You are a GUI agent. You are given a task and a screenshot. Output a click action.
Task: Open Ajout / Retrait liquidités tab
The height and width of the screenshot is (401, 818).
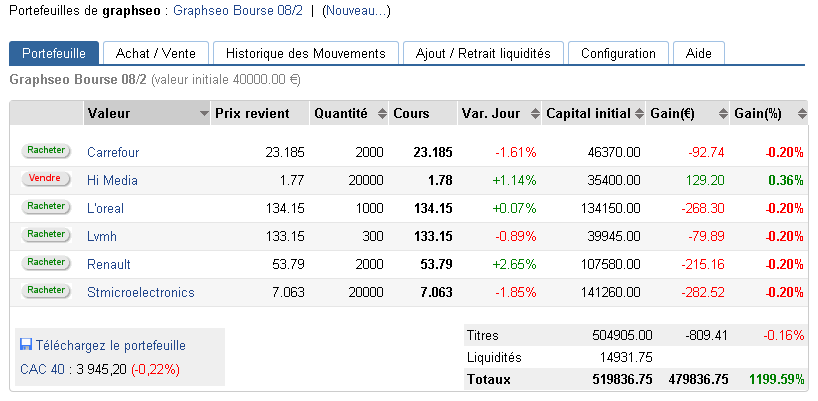pyautogui.click(x=482, y=53)
